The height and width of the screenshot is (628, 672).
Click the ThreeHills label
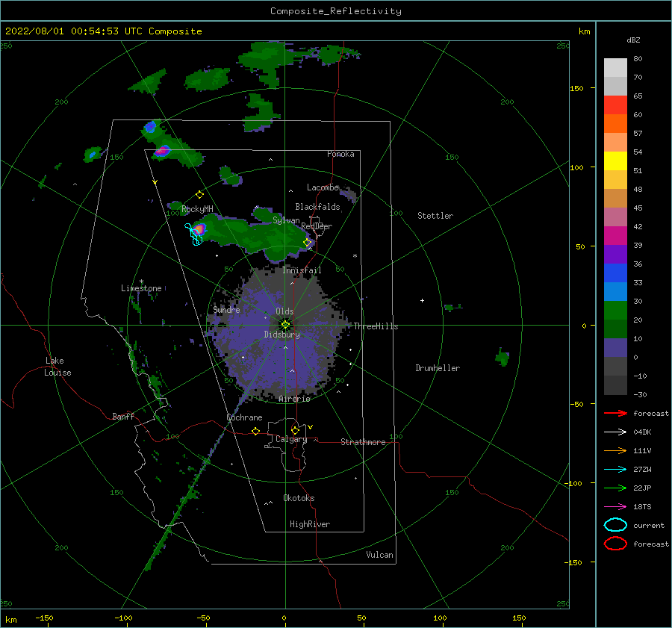coord(376,326)
